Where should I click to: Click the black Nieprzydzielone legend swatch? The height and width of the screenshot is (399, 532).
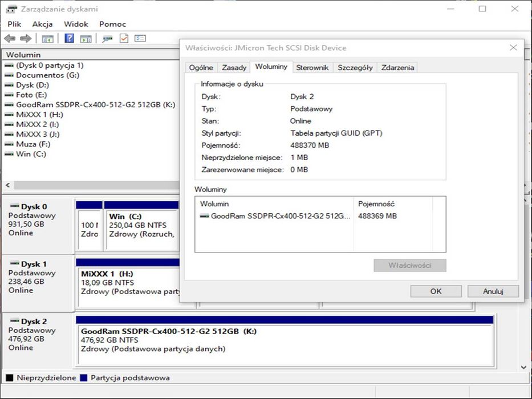tap(10, 377)
